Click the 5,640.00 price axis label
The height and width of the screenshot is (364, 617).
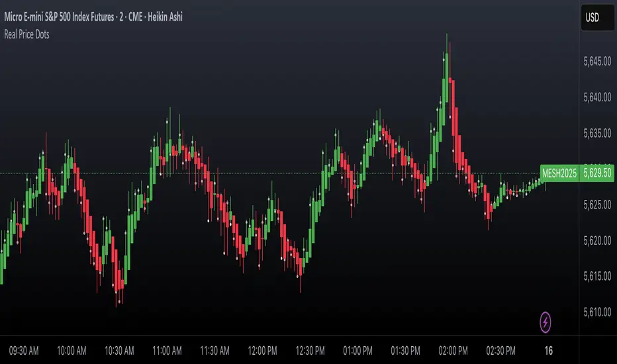(597, 97)
